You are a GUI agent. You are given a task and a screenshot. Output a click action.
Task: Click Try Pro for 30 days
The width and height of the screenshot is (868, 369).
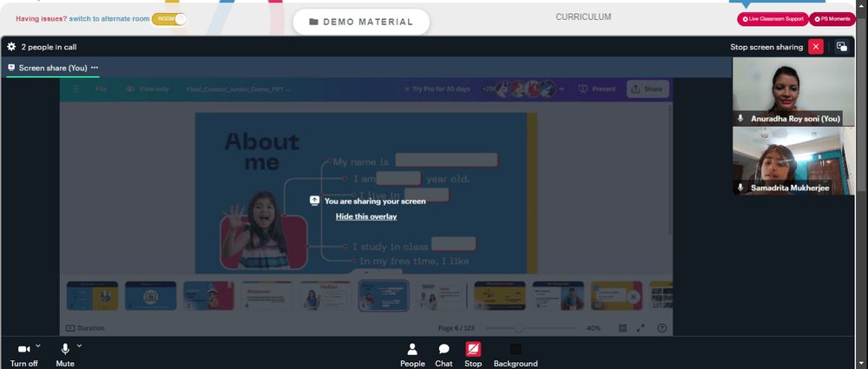437,89
